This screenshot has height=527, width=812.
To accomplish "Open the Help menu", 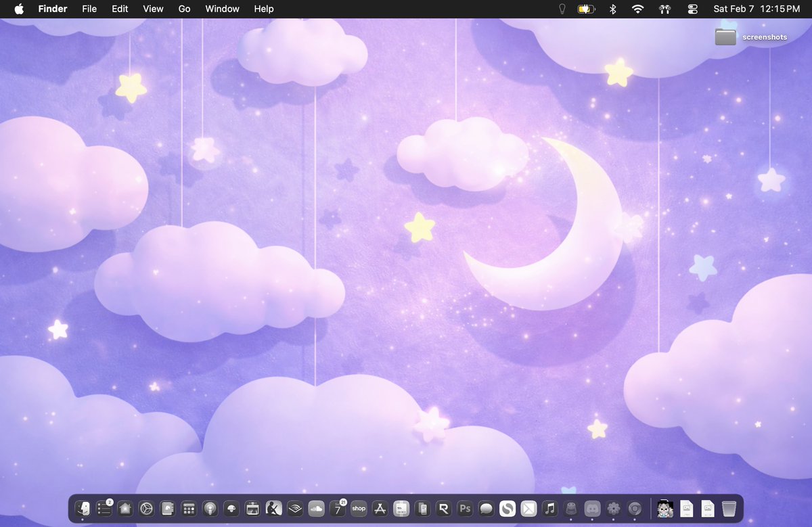I will click(x=264, y=9).
